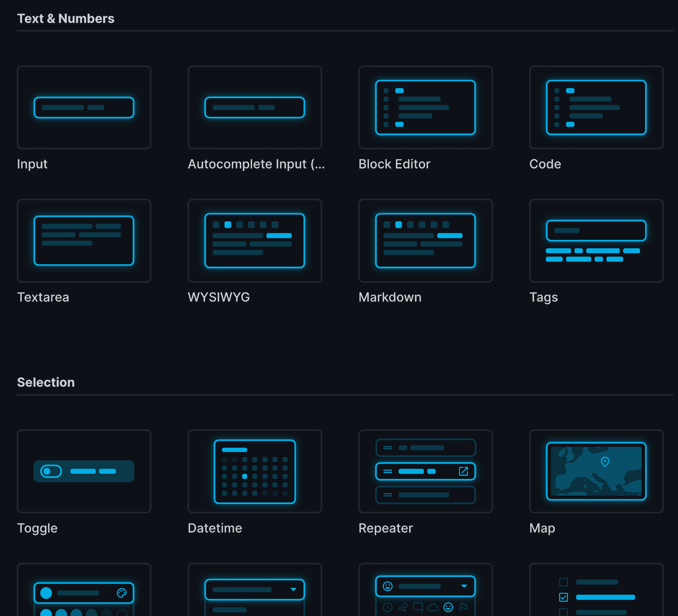Select the Code interface tile
This screenshot has width=678, height=616.
[x=596, y=108]
